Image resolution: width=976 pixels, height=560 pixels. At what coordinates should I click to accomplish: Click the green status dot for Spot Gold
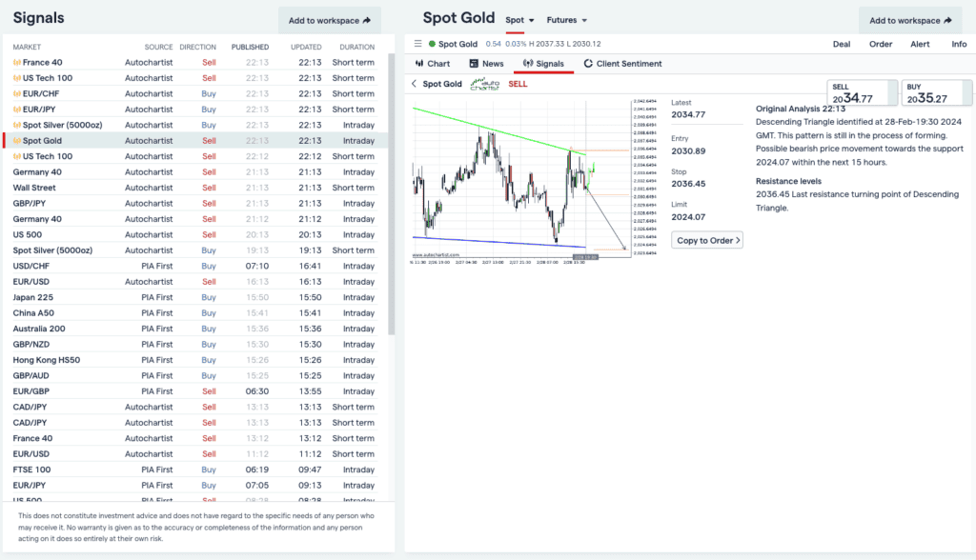point(431,44)
